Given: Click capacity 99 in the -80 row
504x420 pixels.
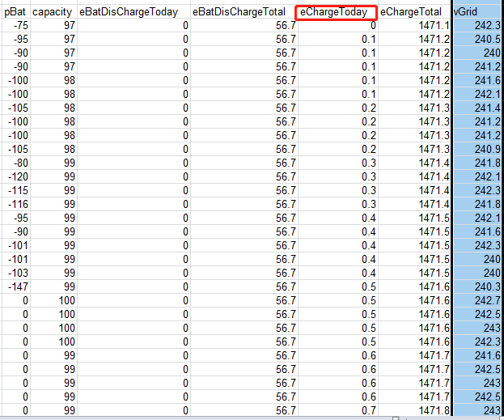Looking at the screenshot, I should pyautogui.click(x=53, y=163).
